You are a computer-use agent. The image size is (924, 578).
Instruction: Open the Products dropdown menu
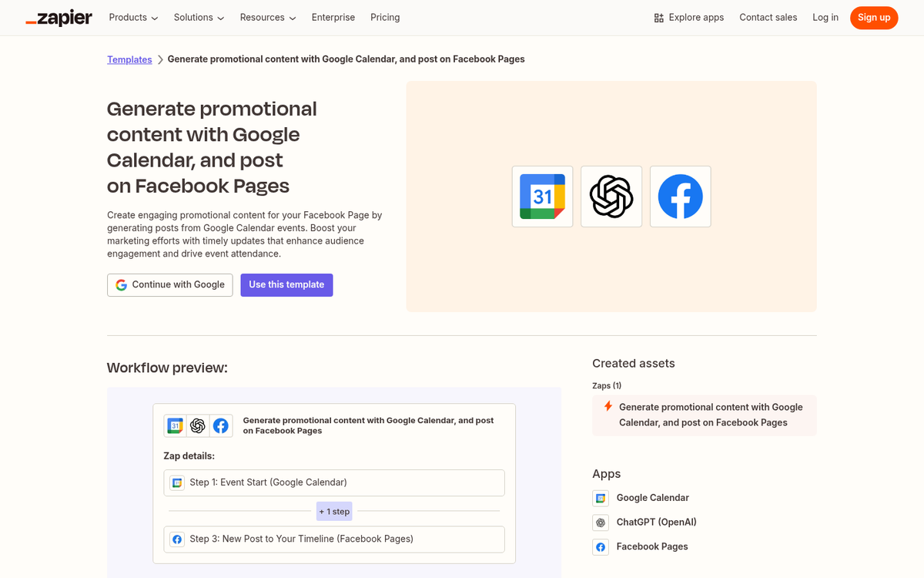point(132,17)
